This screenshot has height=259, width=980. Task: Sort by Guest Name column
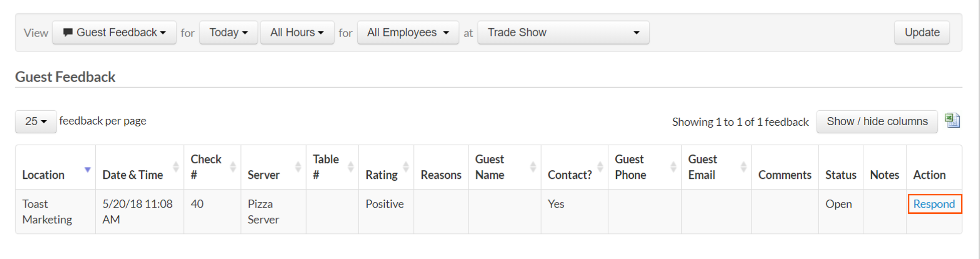click(533, 167)
